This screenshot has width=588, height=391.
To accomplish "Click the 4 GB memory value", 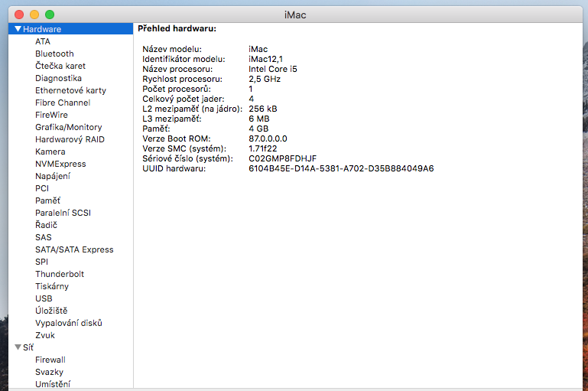I will coord(258,129).
